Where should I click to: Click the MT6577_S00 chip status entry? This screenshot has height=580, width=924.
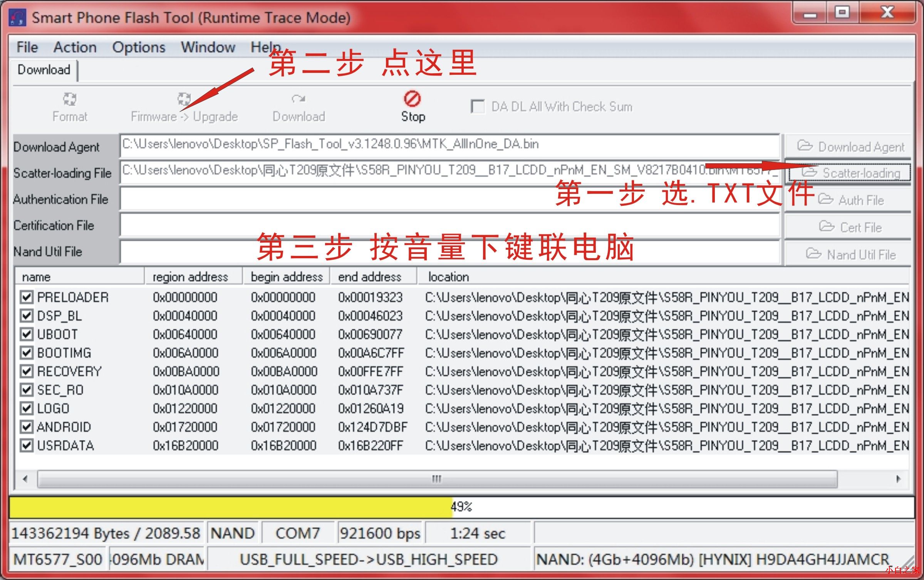58,559
